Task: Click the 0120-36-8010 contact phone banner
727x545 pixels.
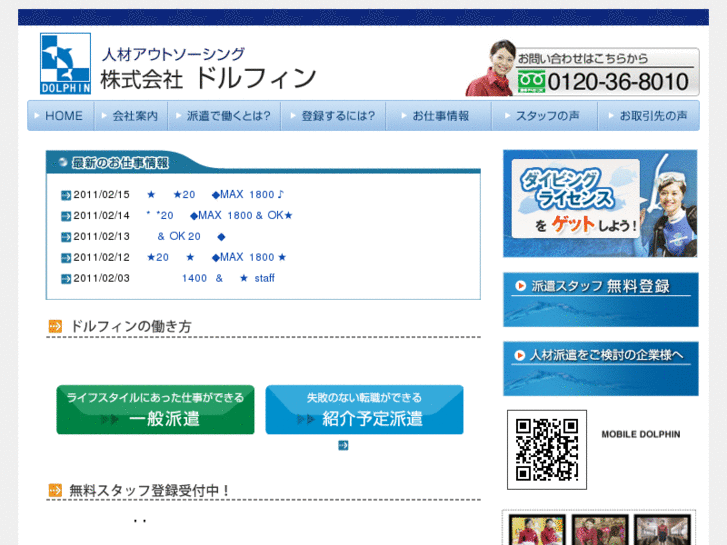Action: tap(583, 69)
